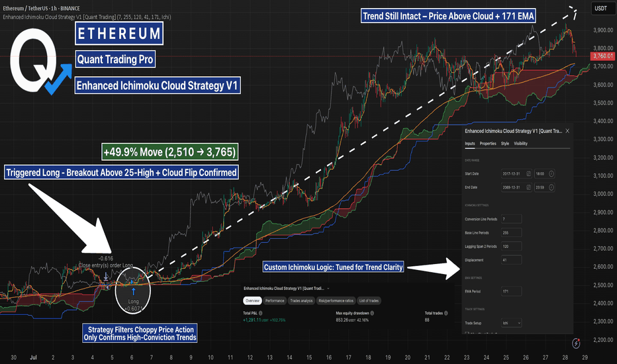617x364 pixels.
Task: Open the Risk/performance ratios tab
Action: (x=336, y=300)
